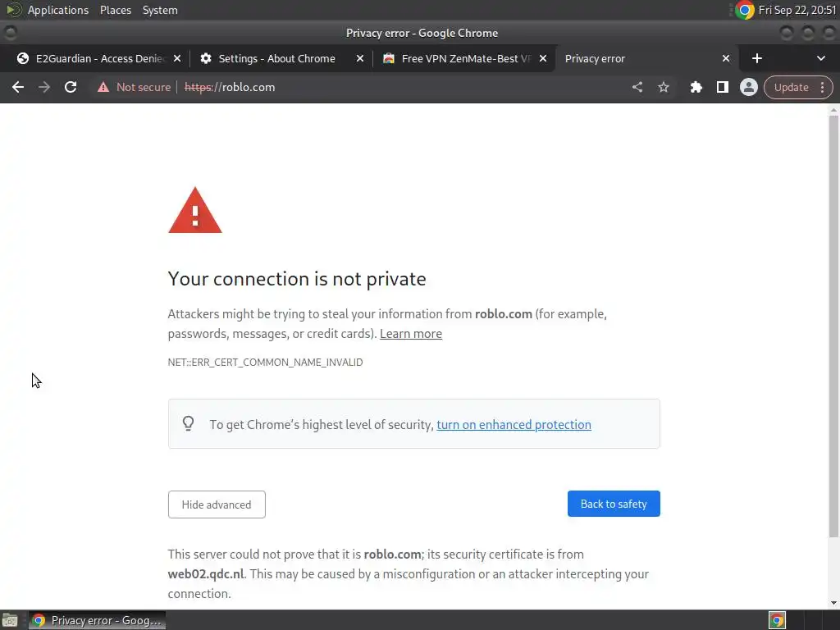Screen dimensions: 840x630
Task: Click the window menu button at title bar left
Action: pos(10,33)
